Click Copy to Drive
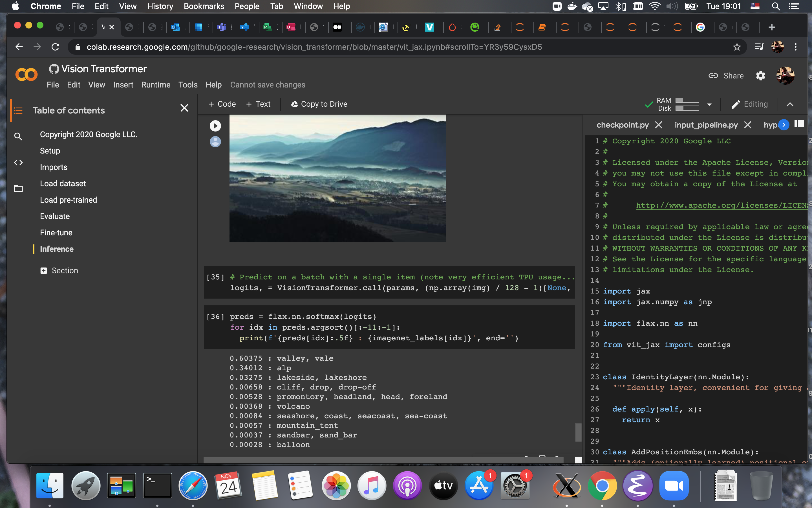Screen dimensions: 812x508 (x=319, y=104)
